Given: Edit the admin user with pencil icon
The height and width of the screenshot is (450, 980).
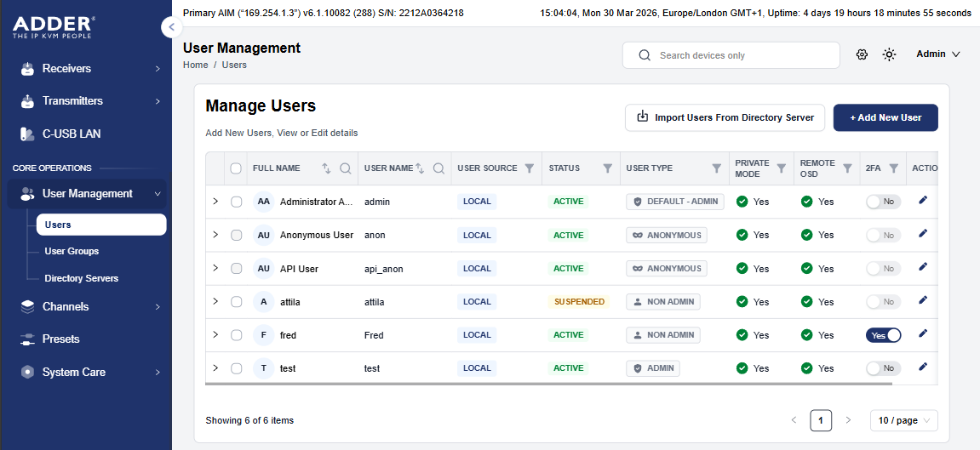Looking at the screenshot, I should point(923,201).
